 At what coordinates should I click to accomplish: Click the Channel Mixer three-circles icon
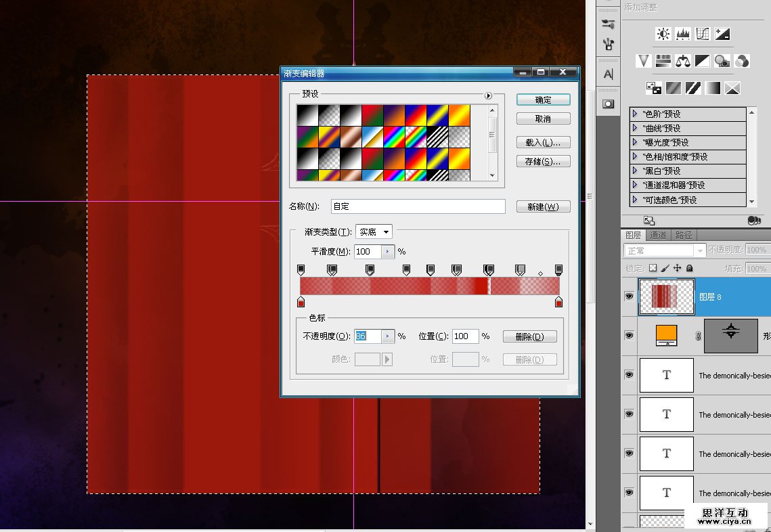[742, 61]
